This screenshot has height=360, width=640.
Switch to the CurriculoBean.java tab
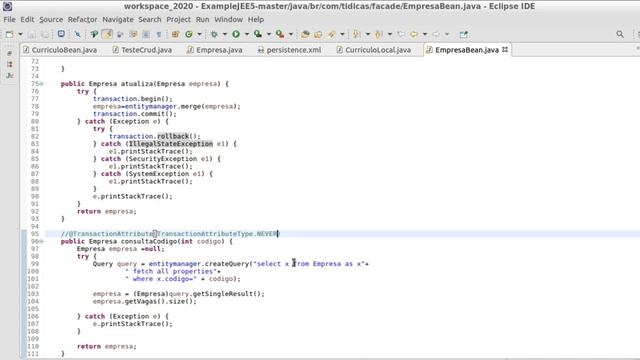[x=60, y=50]
